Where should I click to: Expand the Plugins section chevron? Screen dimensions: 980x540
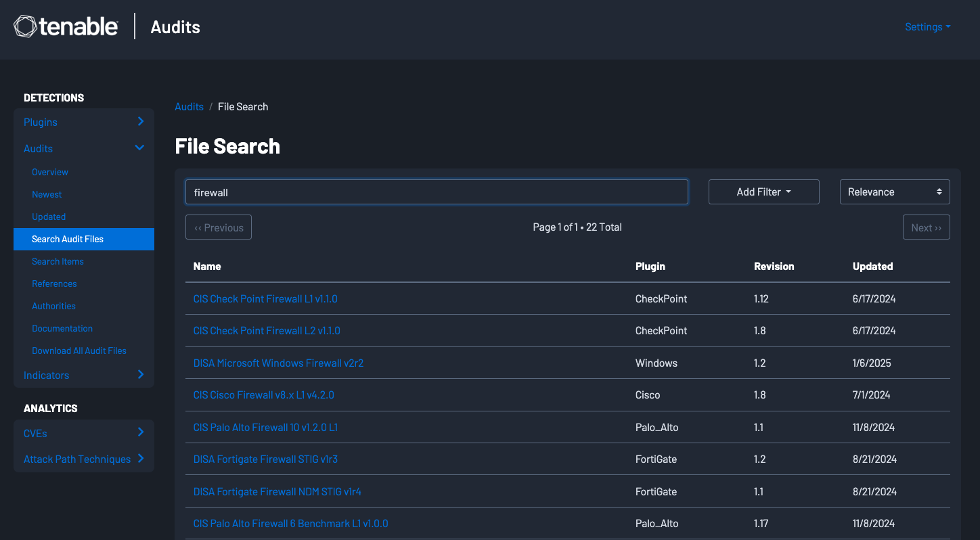140,122
